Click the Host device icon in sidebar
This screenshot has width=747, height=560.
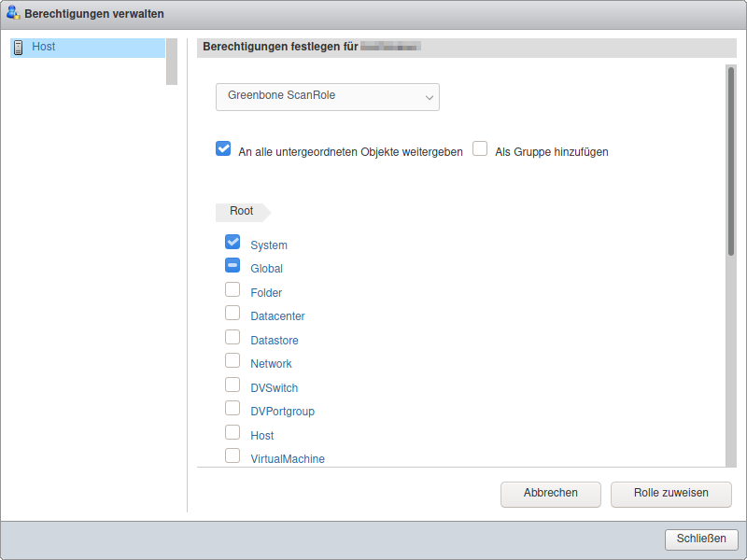18,48
